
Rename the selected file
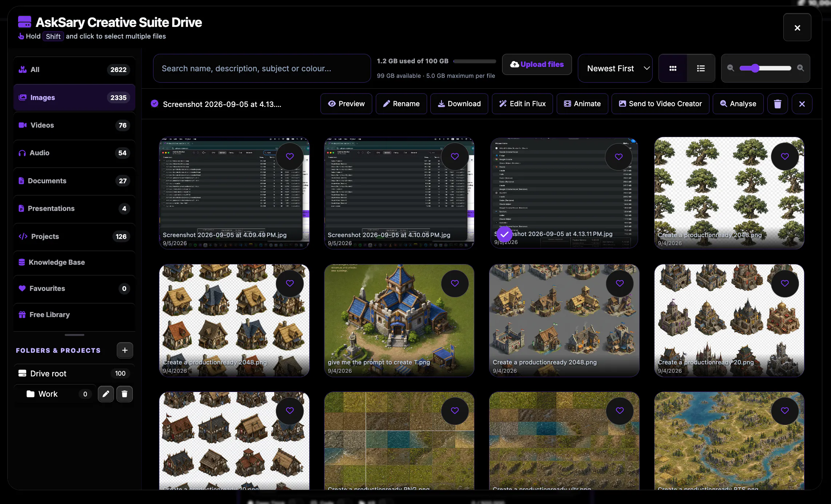coord(401,104)
